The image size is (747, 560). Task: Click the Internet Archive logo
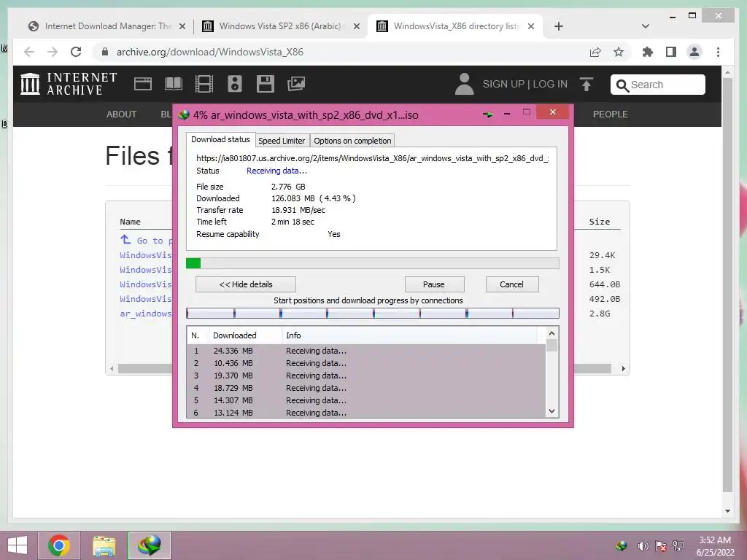69,84
